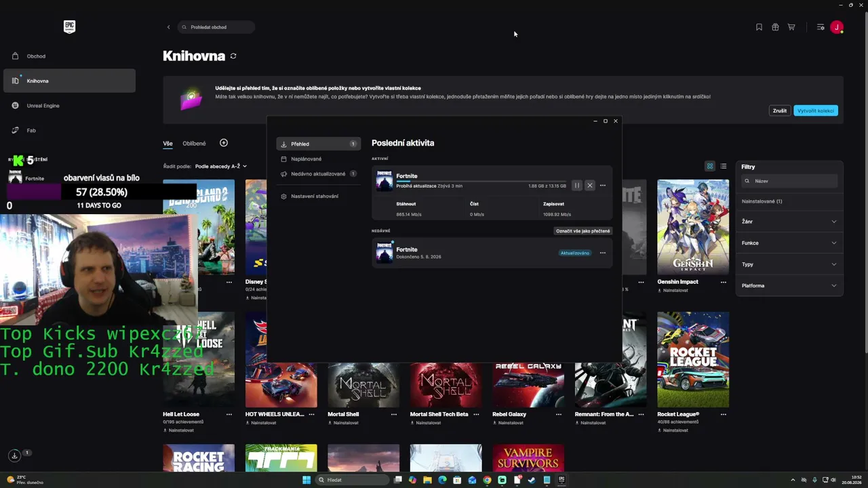The image size is (868, 488).
Task: Open more options for Genshin Impact
Action: coord(724,282)
